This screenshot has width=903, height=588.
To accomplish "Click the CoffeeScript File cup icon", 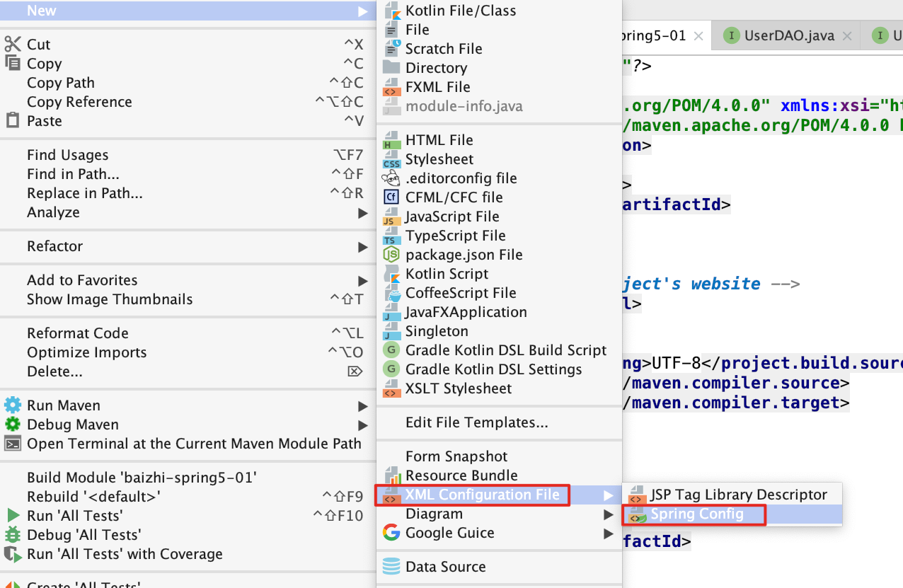I will click(x=391, y=293).
